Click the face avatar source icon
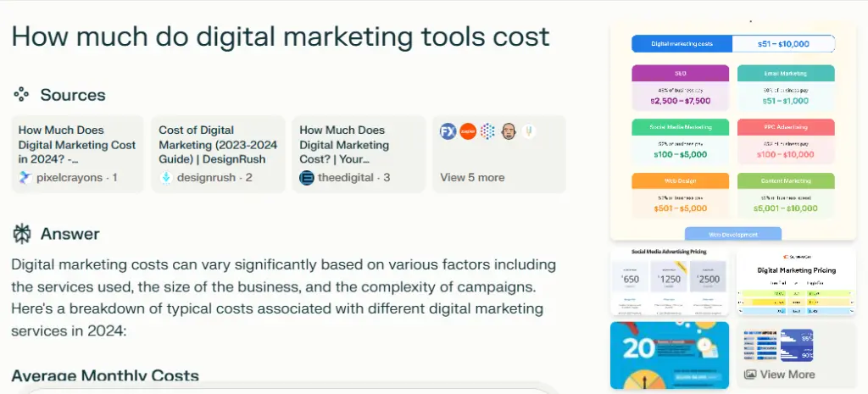The image size is (868, 394). pos(509,131)
